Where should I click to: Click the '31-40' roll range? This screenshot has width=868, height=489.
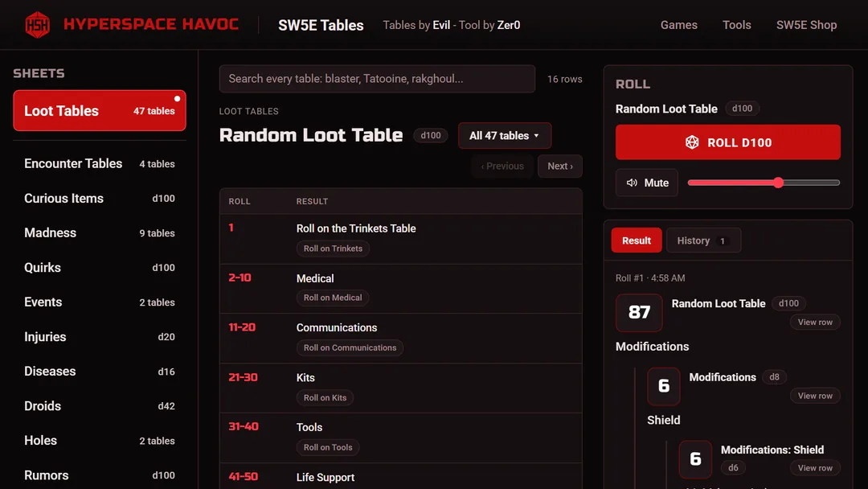[244, 426]
